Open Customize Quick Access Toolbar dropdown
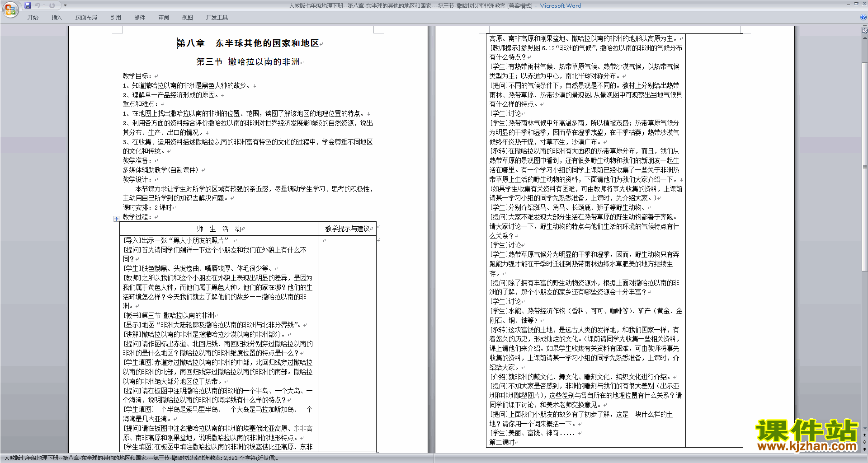 tap(65, 5)
